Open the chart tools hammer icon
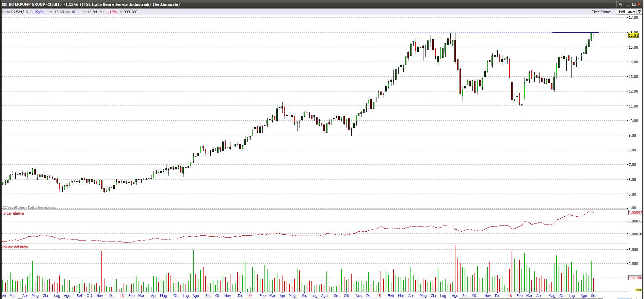Screen dimensions: 644x299 tap(621, 4)
